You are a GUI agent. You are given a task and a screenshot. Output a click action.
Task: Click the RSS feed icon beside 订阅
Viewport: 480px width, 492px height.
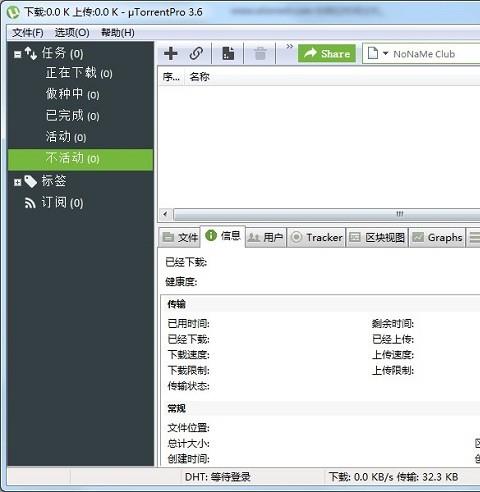(30, 203)
